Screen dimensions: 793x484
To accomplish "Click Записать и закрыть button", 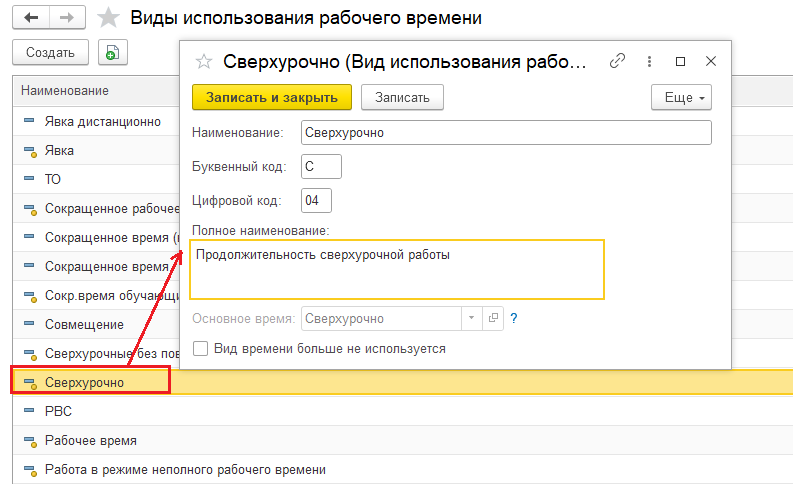I will pos(272,97).
